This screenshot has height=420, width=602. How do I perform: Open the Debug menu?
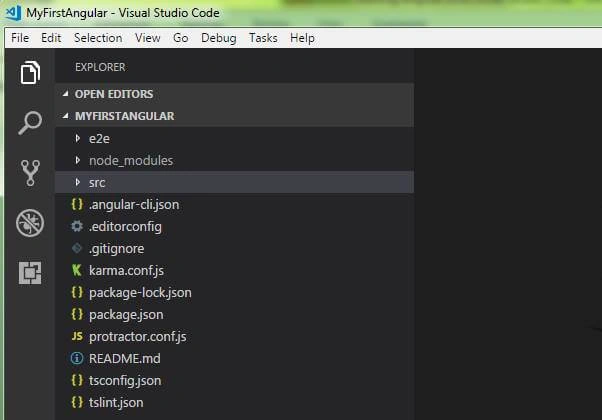tap(218, 38)
